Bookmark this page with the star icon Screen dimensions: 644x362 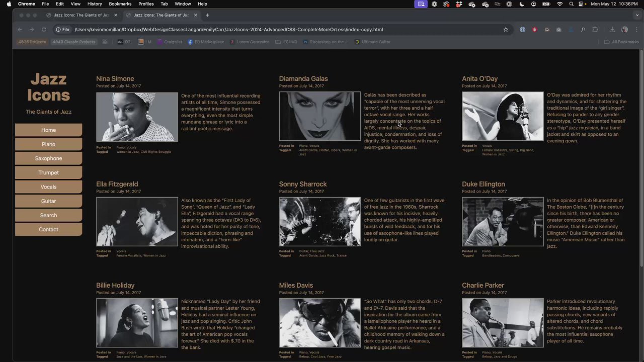[x=506, y=30]
